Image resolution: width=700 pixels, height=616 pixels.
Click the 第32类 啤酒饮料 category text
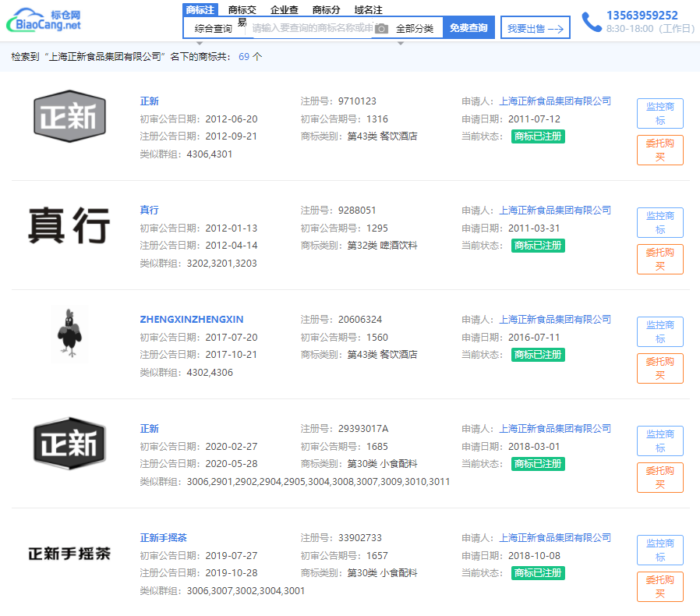[382, 246]
